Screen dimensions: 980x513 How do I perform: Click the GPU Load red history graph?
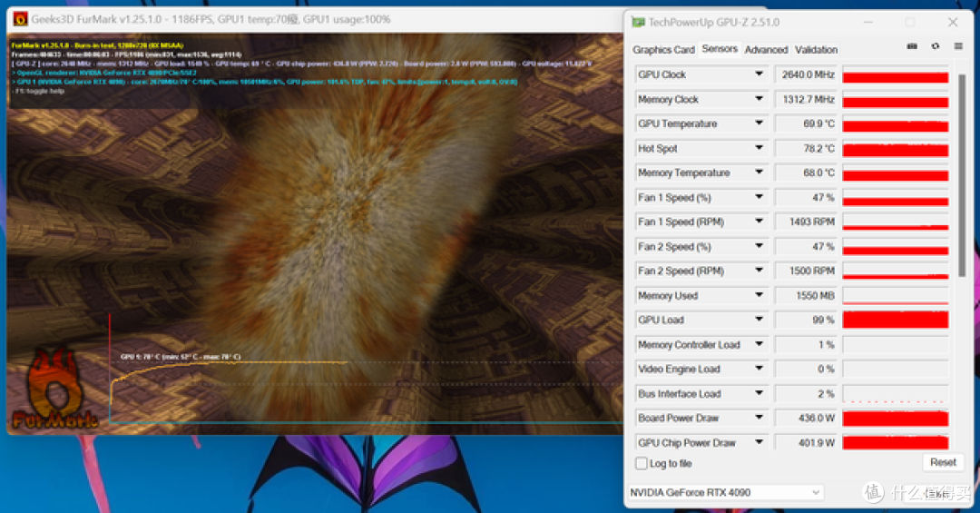tap(896, 320)
